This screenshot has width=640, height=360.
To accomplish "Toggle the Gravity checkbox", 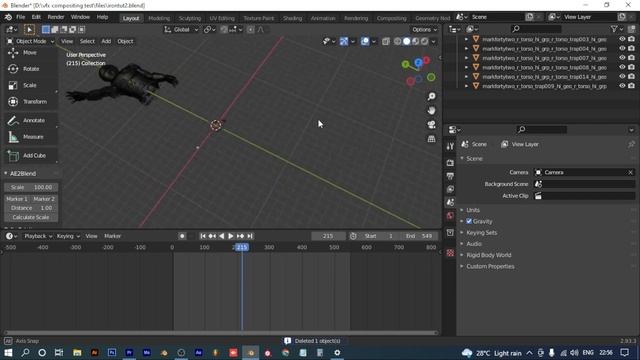I will tap(469, 221).
